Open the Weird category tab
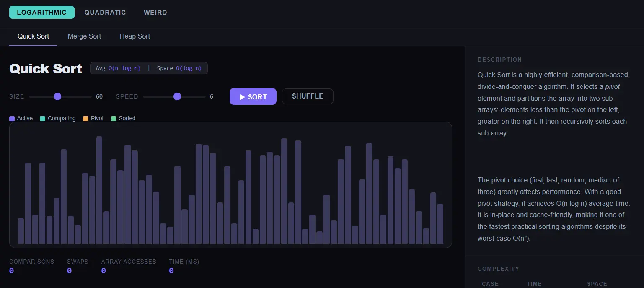The image size is (644, 288). (x=155, y=13)
